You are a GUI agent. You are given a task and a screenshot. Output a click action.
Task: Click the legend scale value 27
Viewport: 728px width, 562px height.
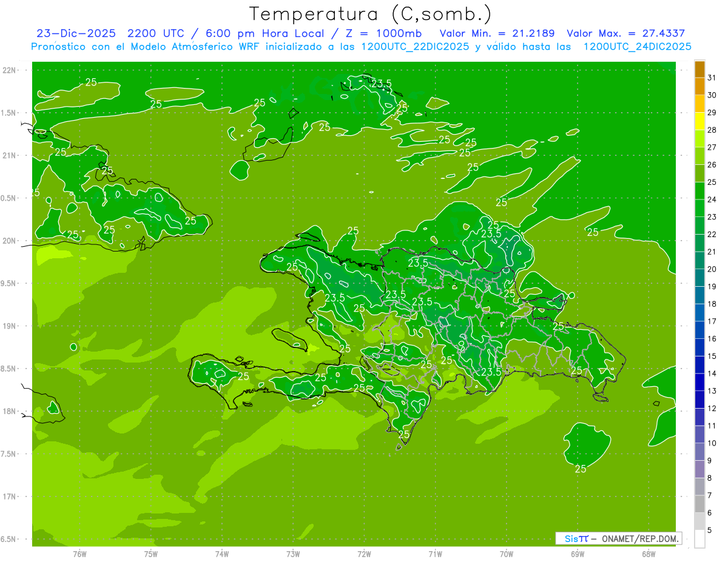[712, 147]
